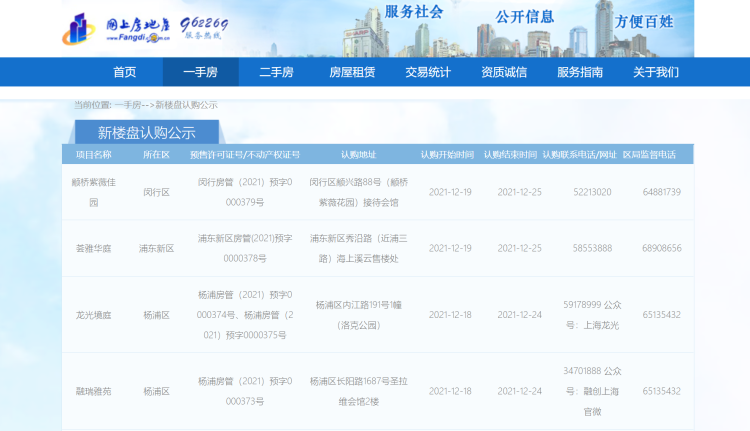Click the 认购开始时间 column header

447,155
